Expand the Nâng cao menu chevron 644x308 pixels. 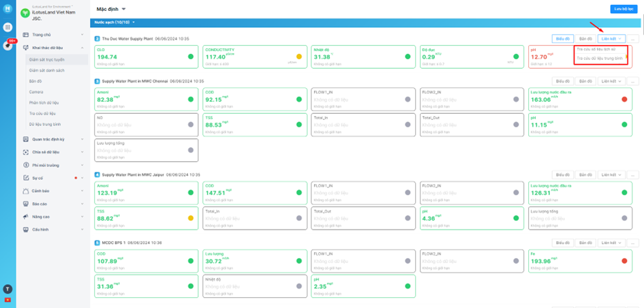[82, 217]
